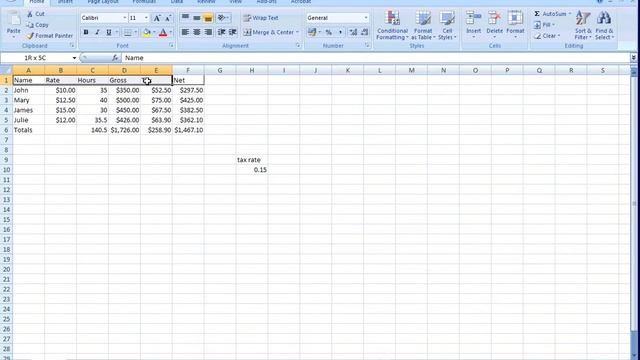
Task: Switch to the Formulas tab
Action: coord(144,2)
